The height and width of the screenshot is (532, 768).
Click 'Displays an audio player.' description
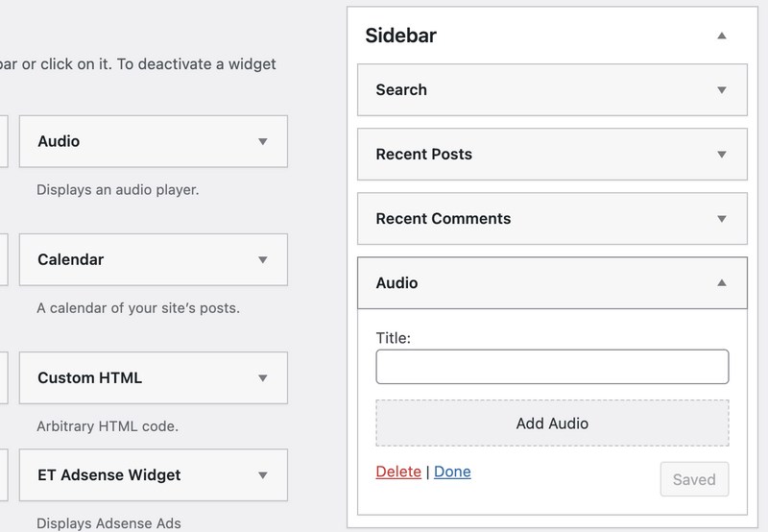click(x=117, y=189)
